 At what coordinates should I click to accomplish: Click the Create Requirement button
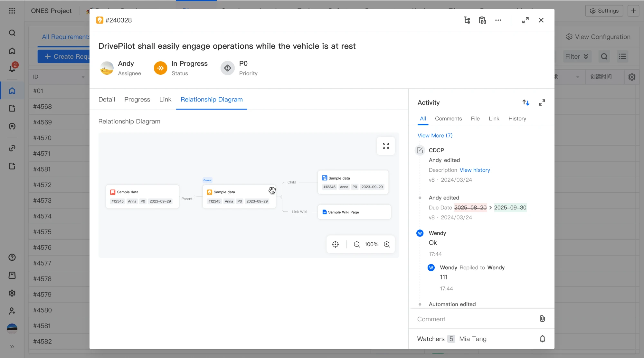[x=64, y=56]
